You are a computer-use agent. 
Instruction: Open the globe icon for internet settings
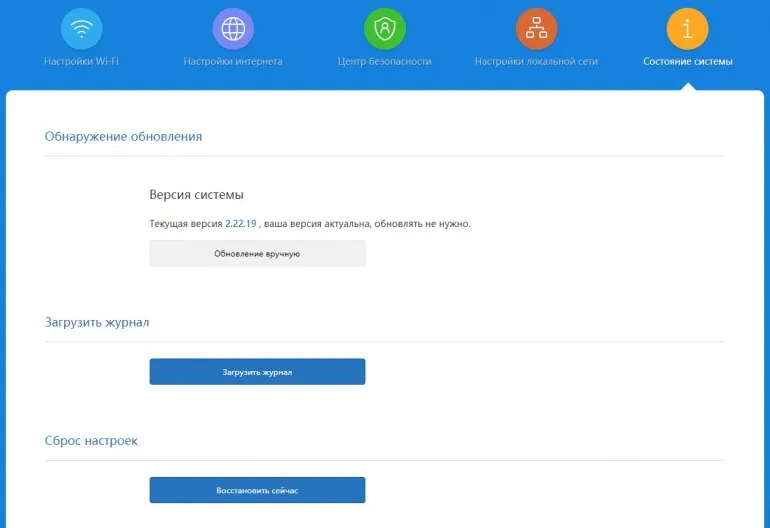tap(233, 28)
